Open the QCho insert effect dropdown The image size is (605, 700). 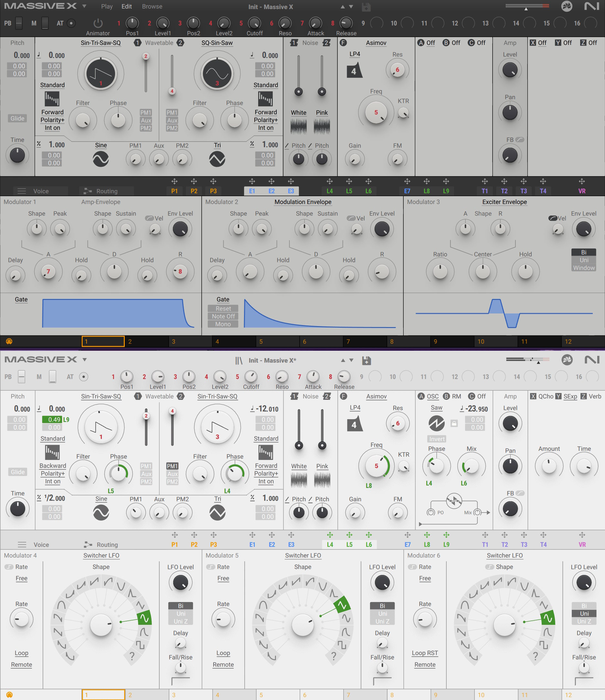pos(546,397)
